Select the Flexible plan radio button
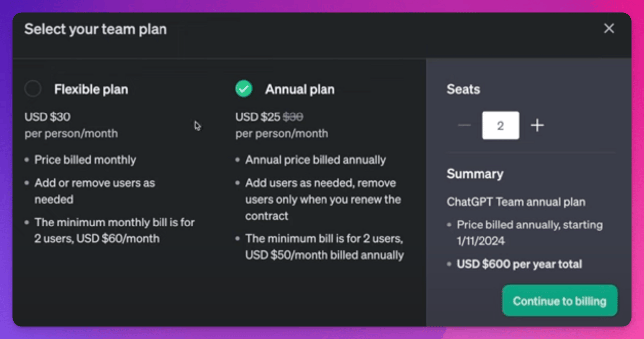This screenshot has height=339, width=644. click(33, 89)
